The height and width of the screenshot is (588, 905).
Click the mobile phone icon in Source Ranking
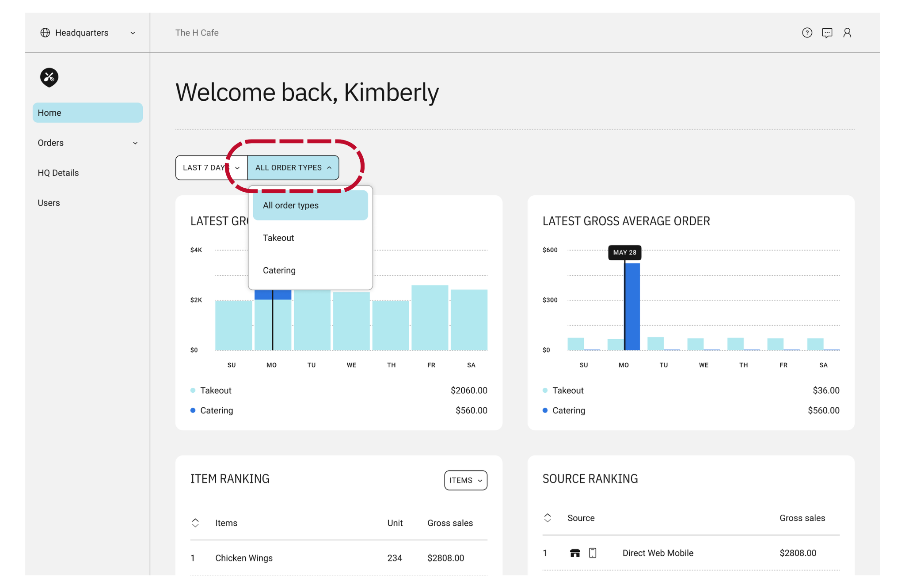593,553
